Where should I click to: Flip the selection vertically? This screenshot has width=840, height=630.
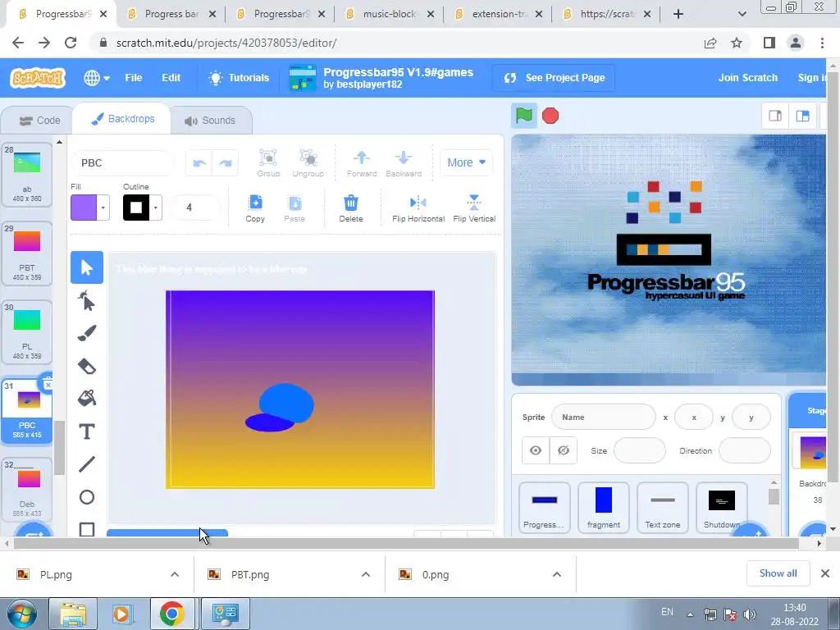pos(474,208)
